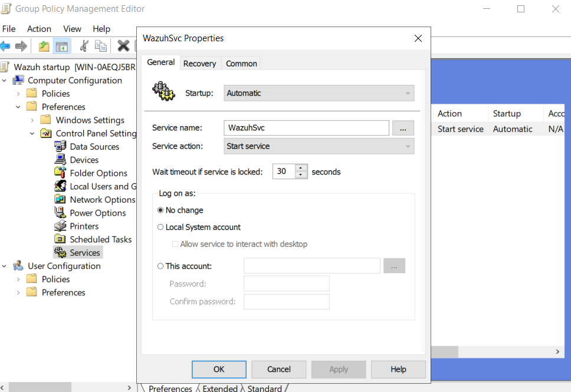Click the up arrow of the wait timeout spinner

coord(301,168)
